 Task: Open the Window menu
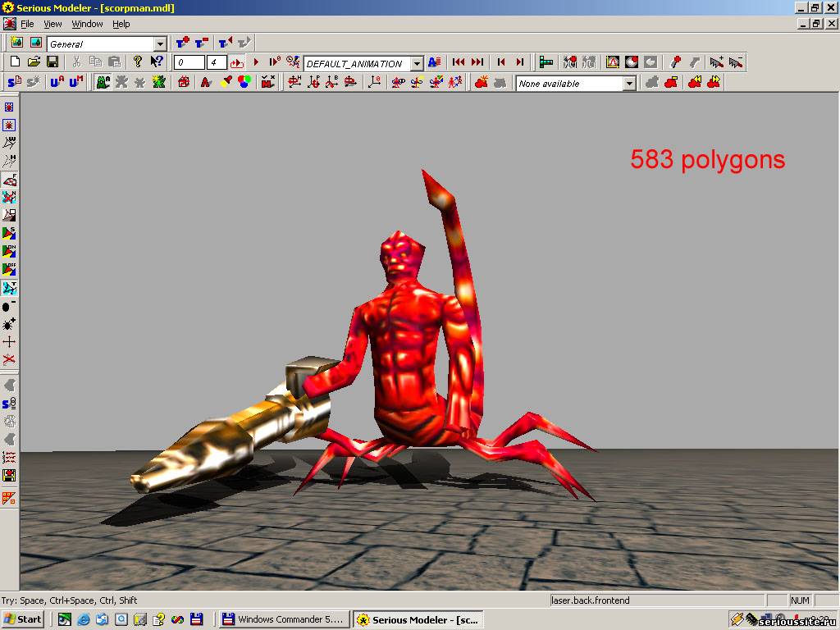click(x=87, y=24)
